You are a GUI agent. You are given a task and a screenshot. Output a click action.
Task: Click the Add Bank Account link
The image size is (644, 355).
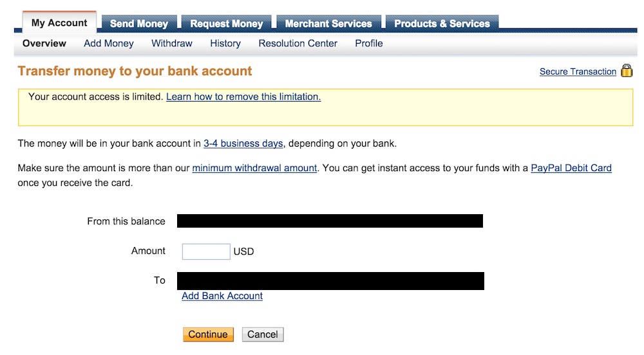click(x=222, y=296)
